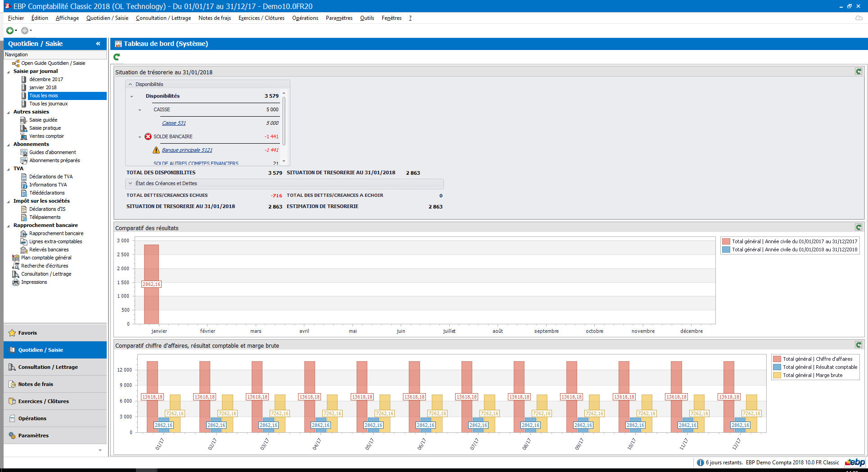Open the Édition menu
This screenshot has height=472, width=868.
pos(40,18)
